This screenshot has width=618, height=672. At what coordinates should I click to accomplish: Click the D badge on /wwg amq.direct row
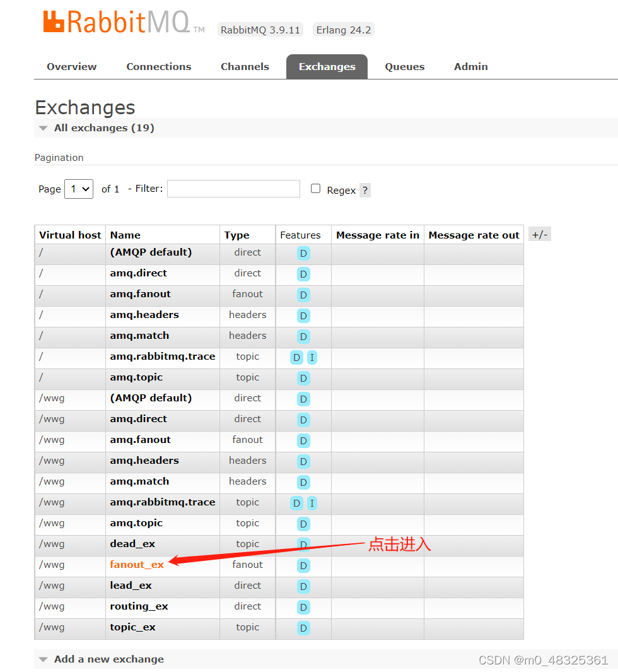(x=303, y=420)
